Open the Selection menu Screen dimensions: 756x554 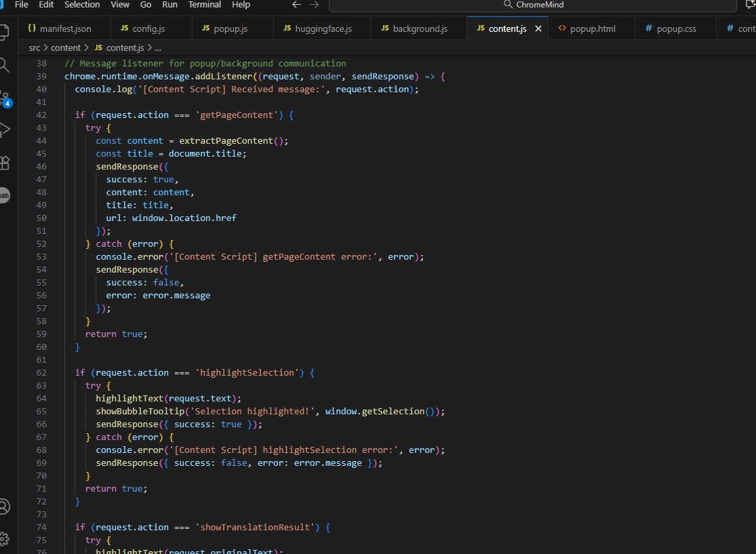click(82, 5)
